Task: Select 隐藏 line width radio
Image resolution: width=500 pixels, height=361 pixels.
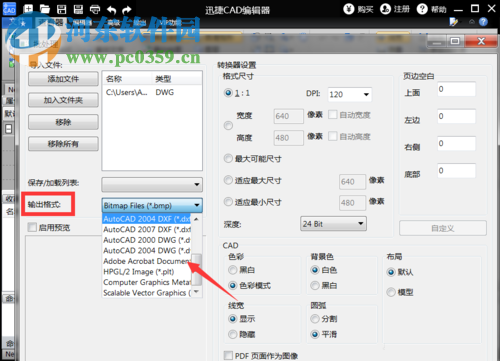Action: [x=233, y=334]
